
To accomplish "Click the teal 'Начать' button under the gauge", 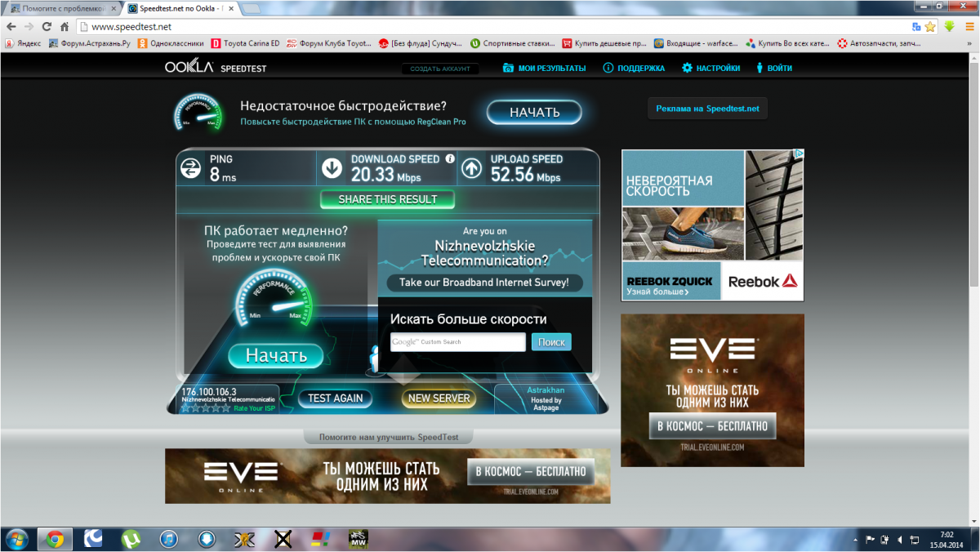I will 276,355.
